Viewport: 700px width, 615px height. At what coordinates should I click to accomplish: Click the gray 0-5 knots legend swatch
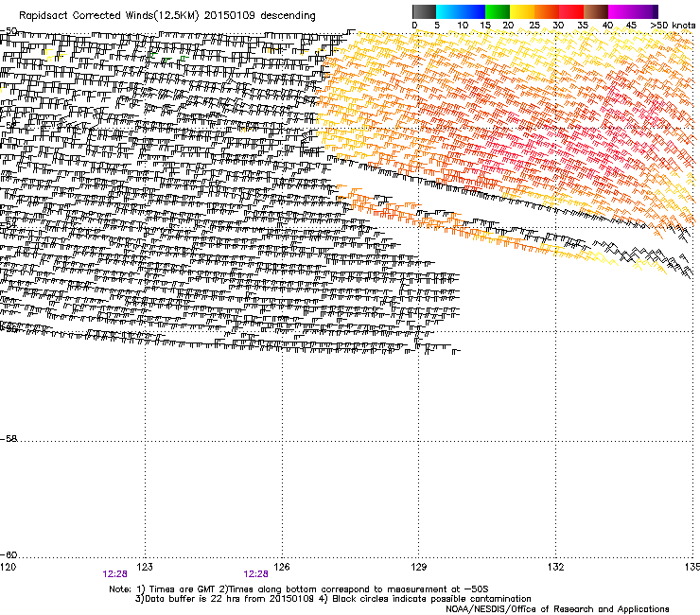coord(424,11)
